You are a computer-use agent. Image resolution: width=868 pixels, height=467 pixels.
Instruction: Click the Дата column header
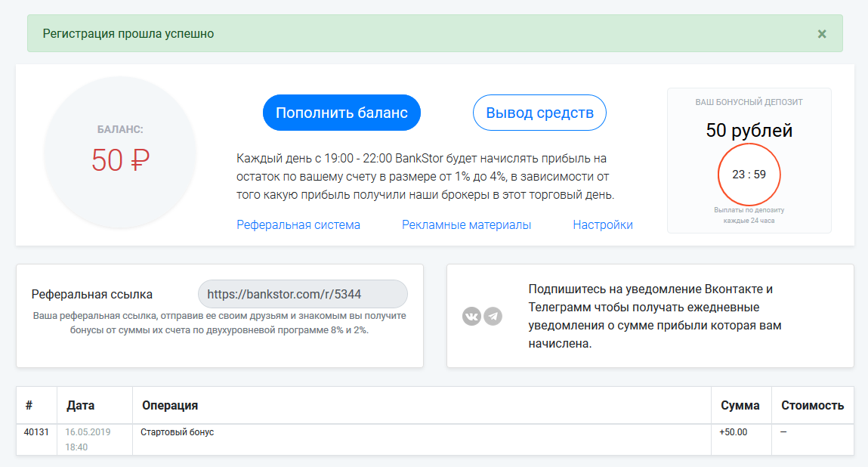[x=81, y=406]
